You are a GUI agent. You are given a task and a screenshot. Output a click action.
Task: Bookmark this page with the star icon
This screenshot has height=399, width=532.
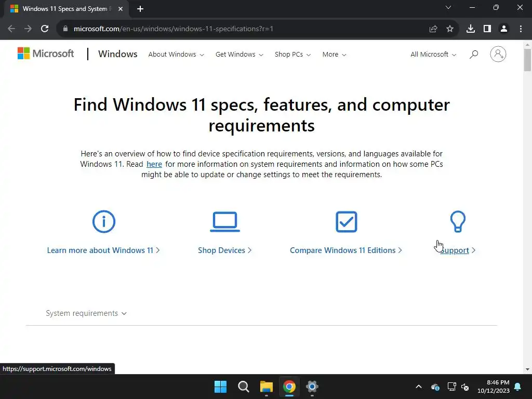coord(450,29)
